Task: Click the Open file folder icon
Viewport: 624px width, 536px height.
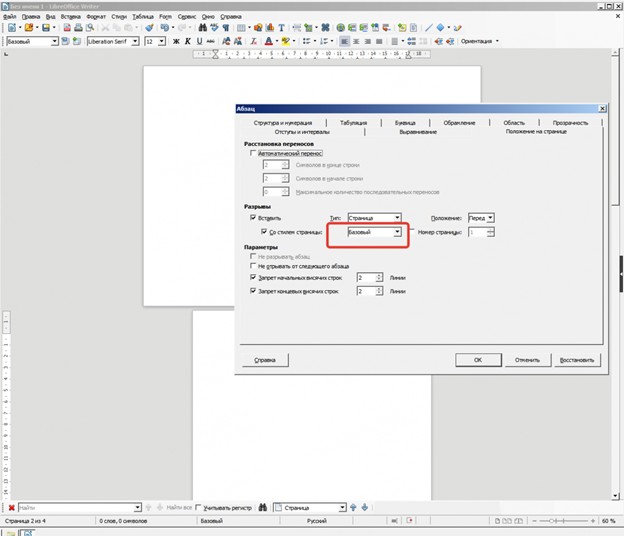Action: (x=29, y=27)
